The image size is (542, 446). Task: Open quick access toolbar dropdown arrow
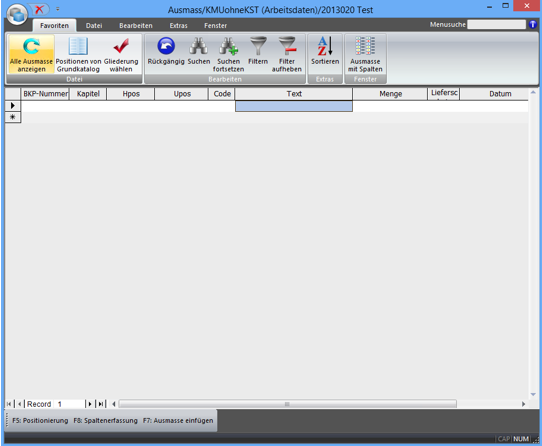[58, 9]
